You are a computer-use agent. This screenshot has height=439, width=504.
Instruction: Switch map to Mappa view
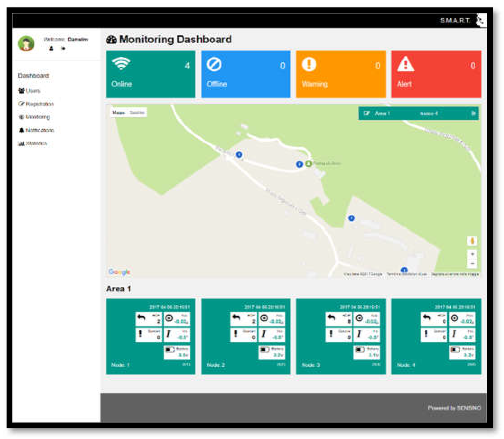click(x=119, y=113)
